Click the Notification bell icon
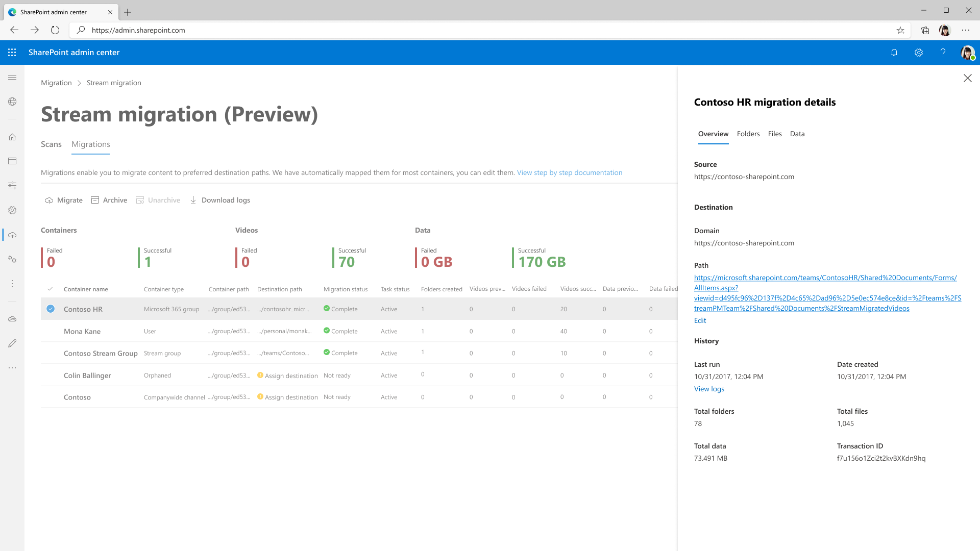This screenshot has height=551, width=980. [x=894, y=52]
